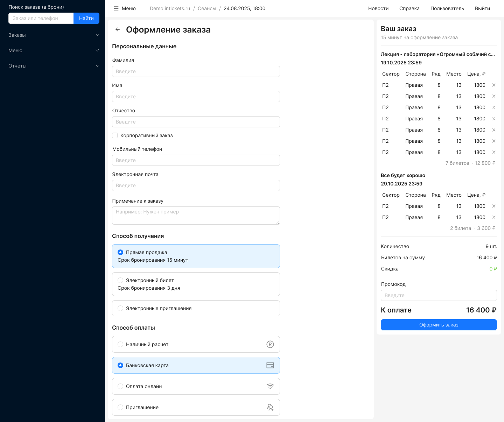
Task: Expand the Заказы sidebar section
Action: [x=52, y=35]
